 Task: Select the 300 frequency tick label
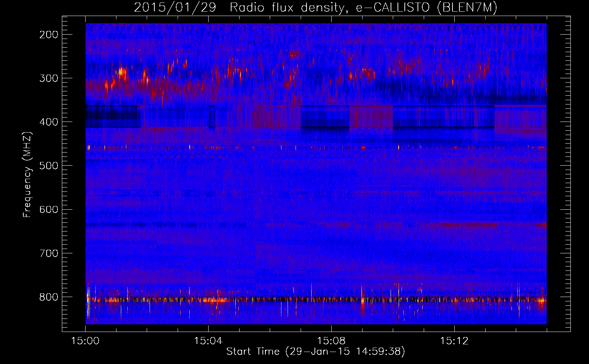(49, 78)
